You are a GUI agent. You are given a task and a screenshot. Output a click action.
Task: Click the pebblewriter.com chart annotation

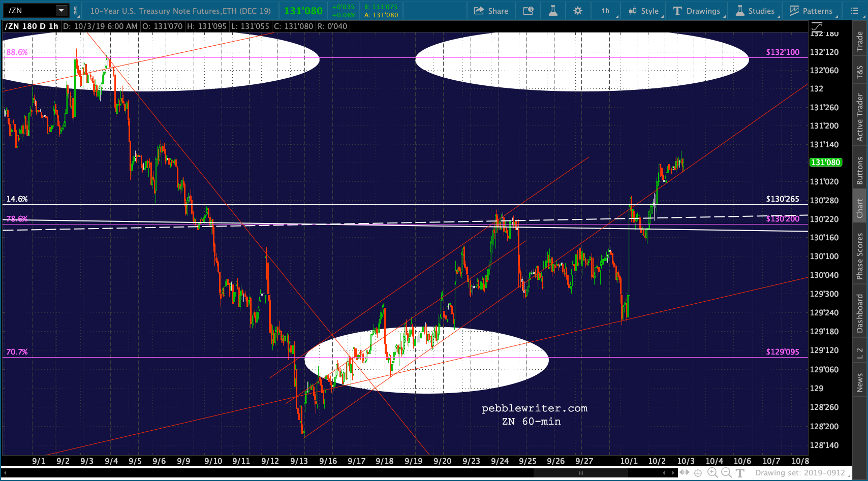click(534, 408)
